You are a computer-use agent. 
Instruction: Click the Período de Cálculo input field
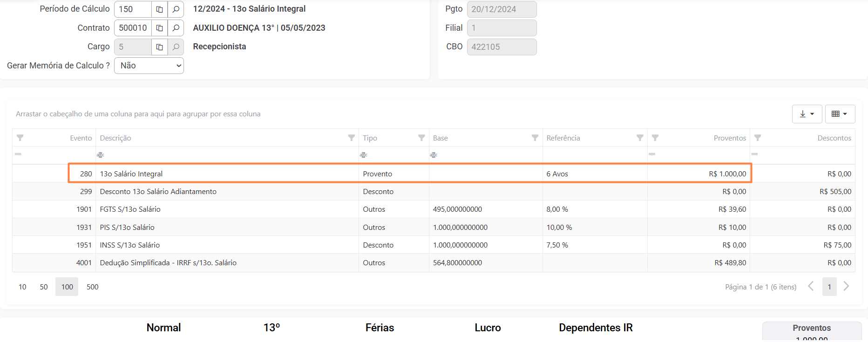click(x=133, y=9)
